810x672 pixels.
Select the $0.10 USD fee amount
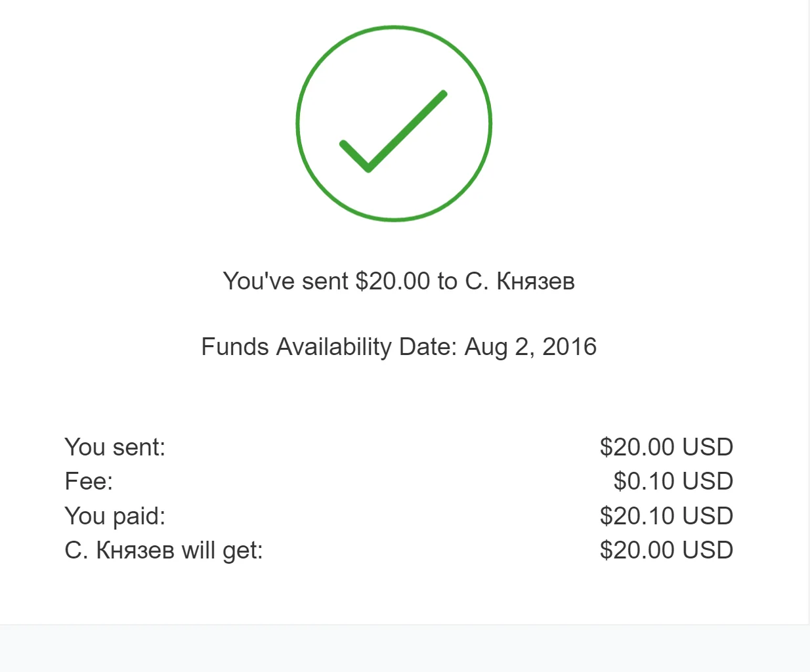(673, 481)
